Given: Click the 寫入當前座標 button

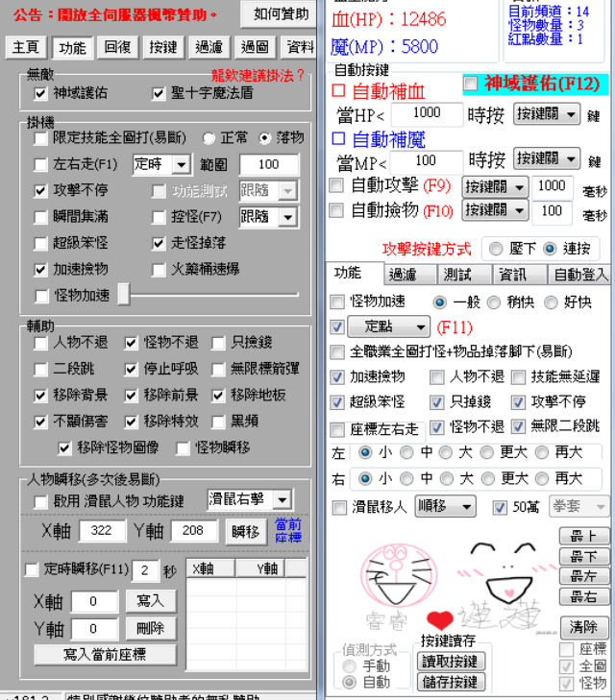Looking at the screenshot, I should 105,655.
